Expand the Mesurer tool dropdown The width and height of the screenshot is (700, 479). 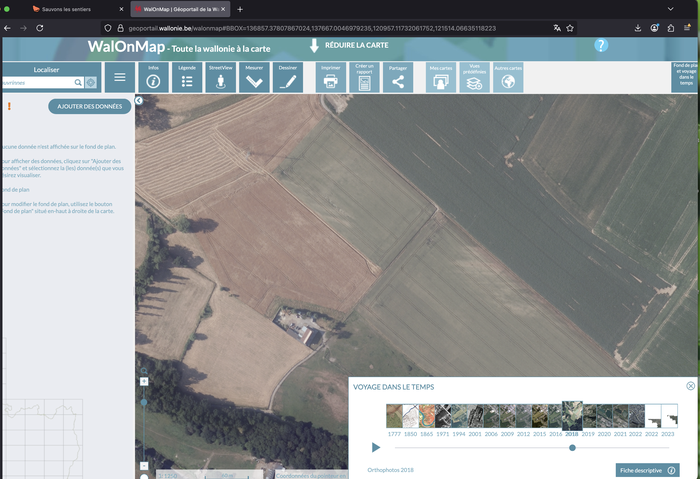254,77
